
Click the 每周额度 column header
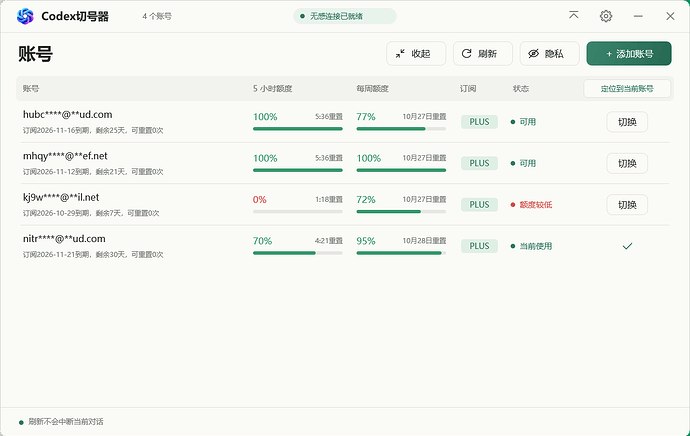[372, 88]
